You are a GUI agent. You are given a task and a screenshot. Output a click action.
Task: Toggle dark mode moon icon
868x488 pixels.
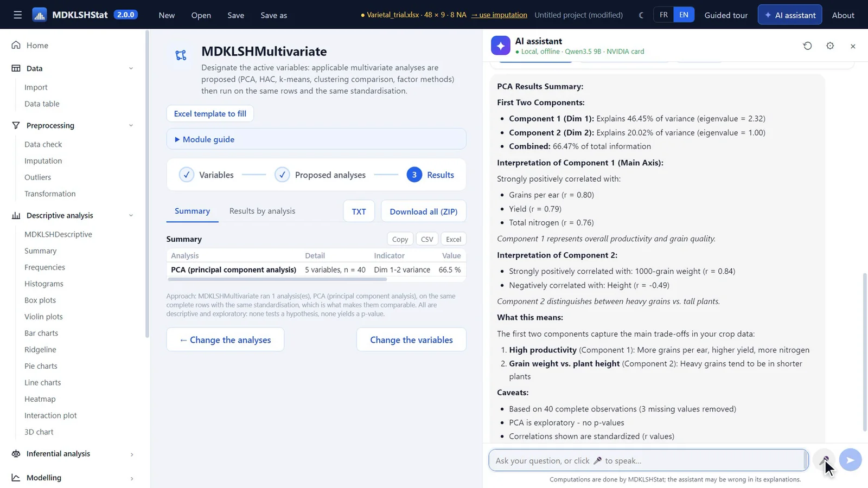pos(641,15)
